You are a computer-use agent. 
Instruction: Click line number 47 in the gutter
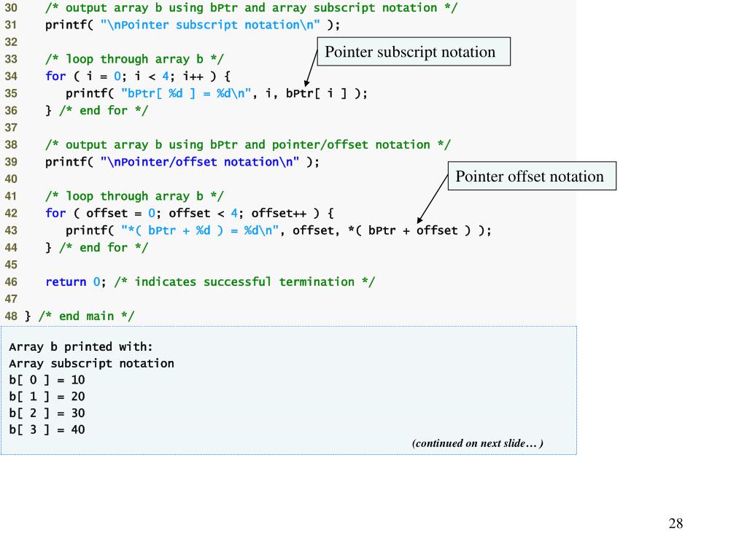tap(11, 299)
